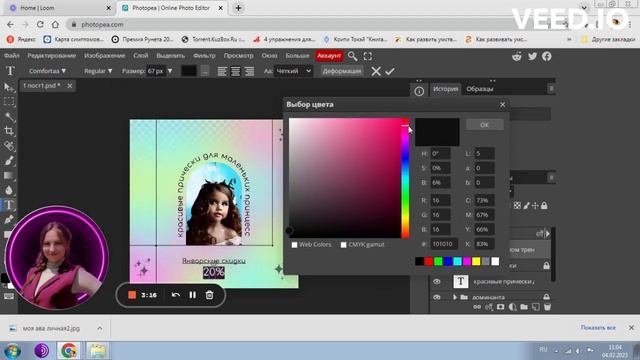640x360 pixels.
Task: Align text left
Action: (222, 71)
